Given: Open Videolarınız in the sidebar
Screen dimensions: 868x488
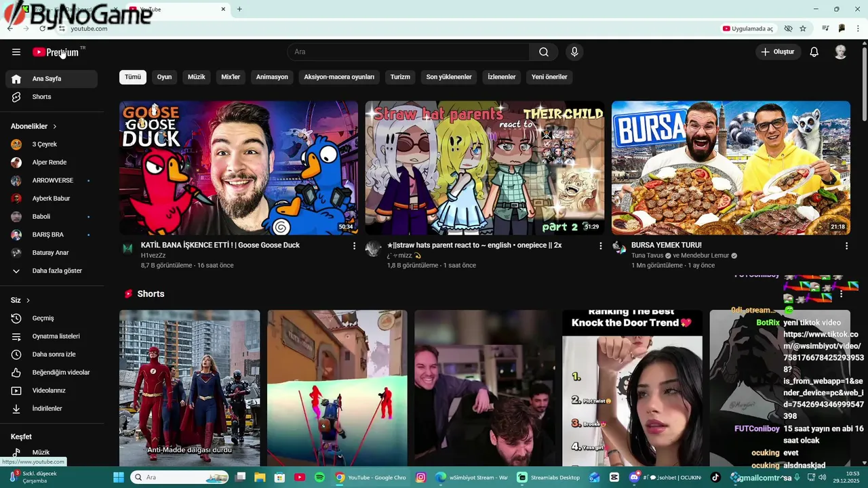Looking at the screenshot, I should click(52, 390).
